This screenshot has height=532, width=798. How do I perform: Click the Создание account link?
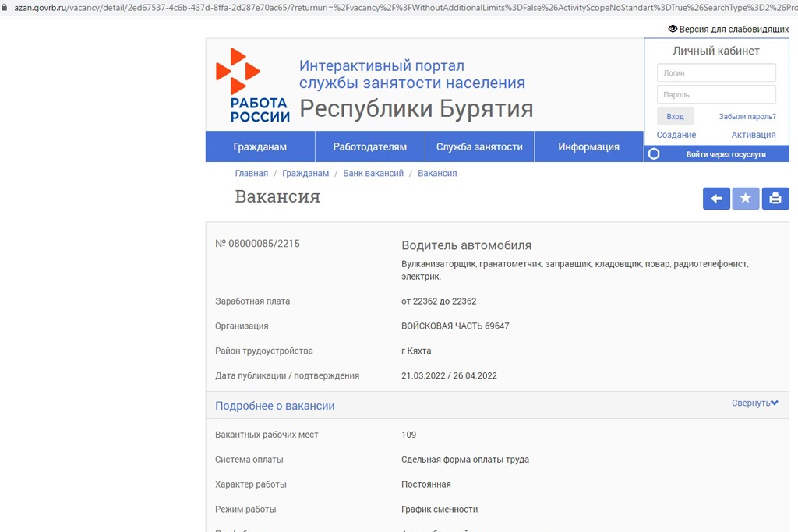[676, 135]
